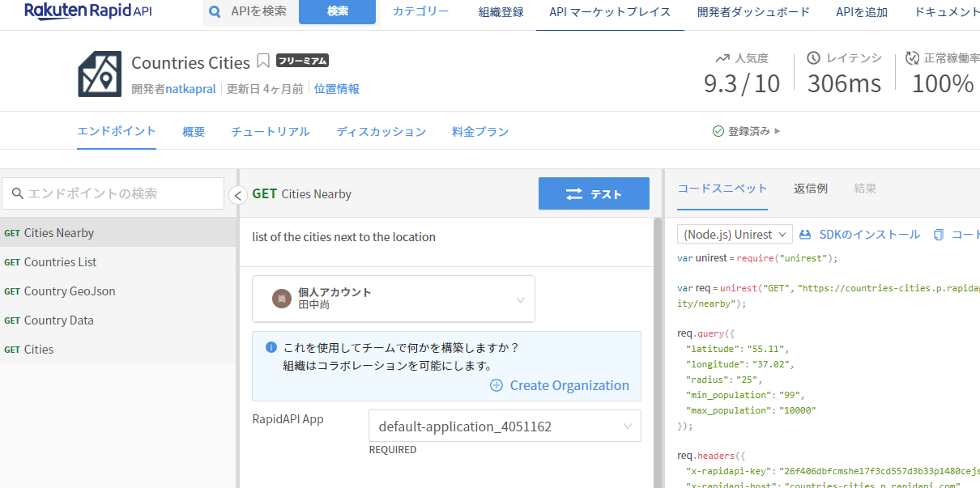Select the Cities Nearby endpoint
The image size is (980, 488).
coord(118,233)
